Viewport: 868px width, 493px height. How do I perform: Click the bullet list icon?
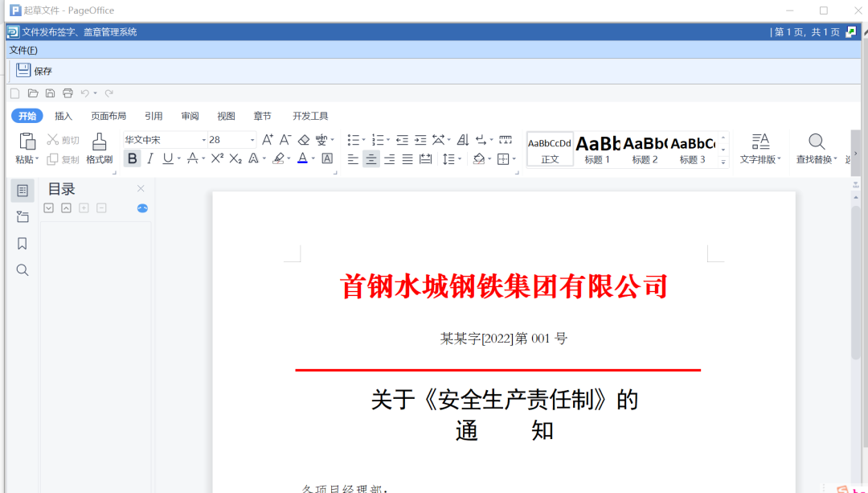point(353,140)
